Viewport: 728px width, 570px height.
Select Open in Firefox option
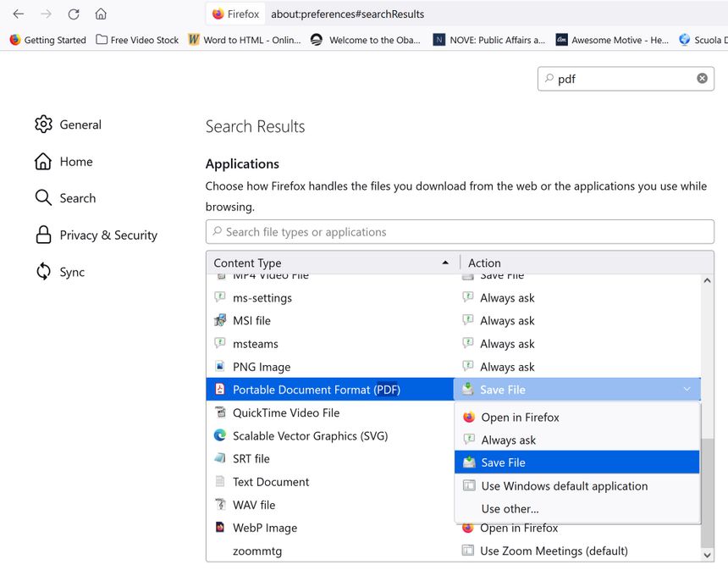coord(520,418)
